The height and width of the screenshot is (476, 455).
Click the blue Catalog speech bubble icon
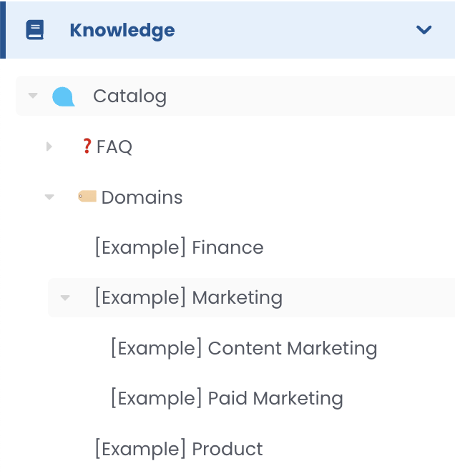coord(64,96)
